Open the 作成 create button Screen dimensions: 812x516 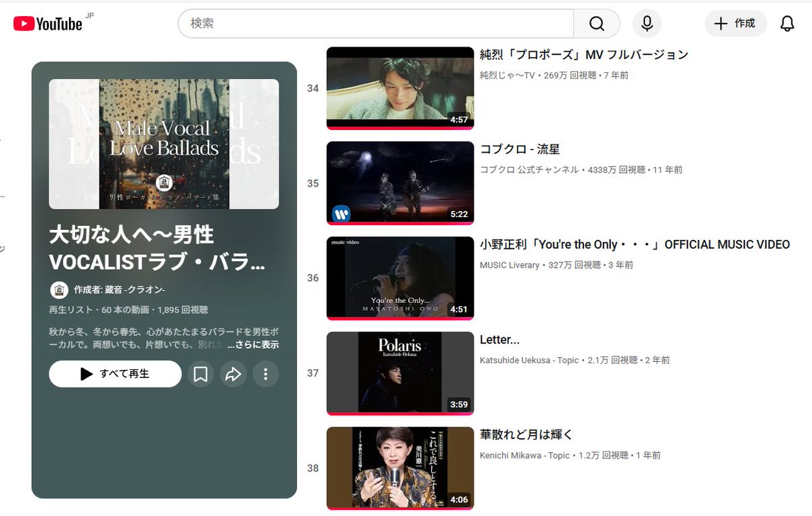(736, 24)
